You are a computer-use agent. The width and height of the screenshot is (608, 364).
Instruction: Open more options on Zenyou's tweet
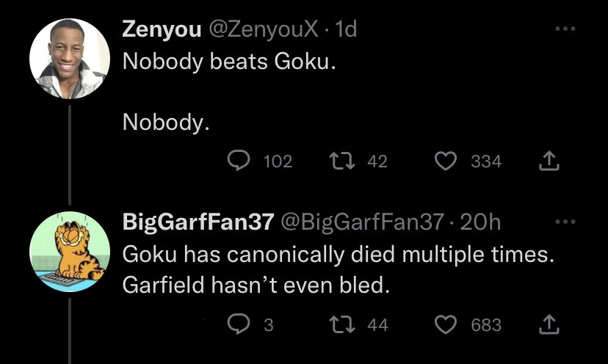[x=563, y=29]
